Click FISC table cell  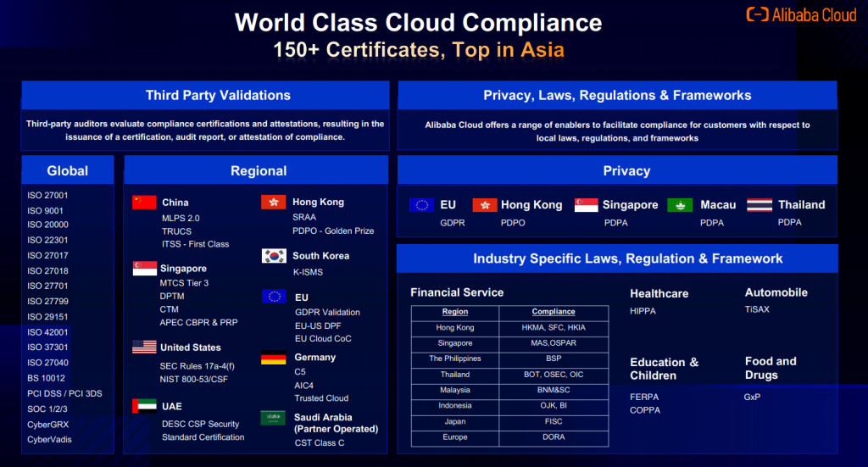click(x=554, y=421)
